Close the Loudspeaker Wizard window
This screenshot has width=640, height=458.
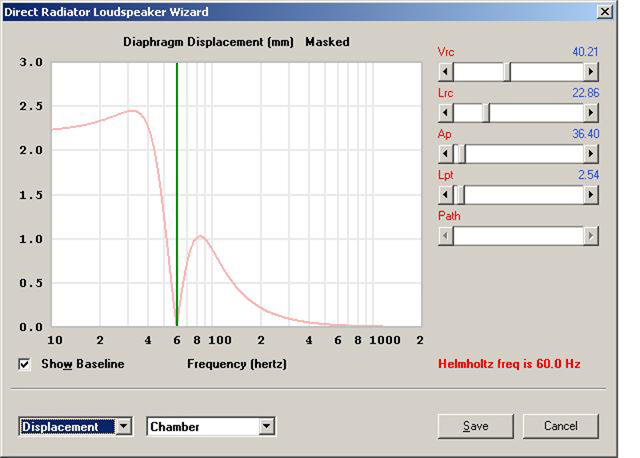click(604, 11)
